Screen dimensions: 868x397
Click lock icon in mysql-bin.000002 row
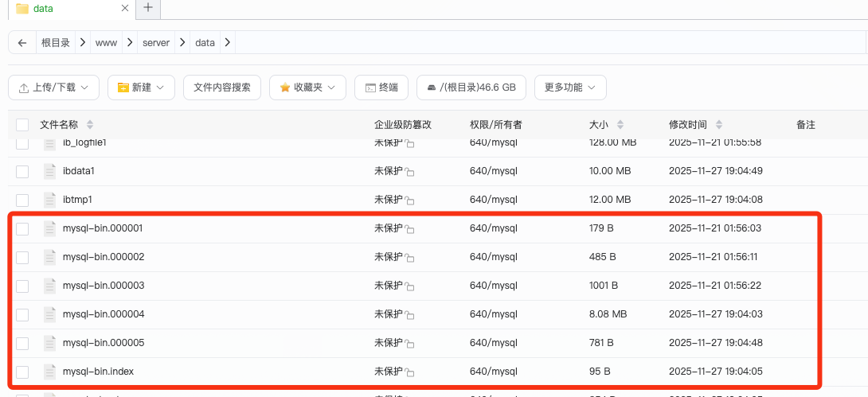409,259
